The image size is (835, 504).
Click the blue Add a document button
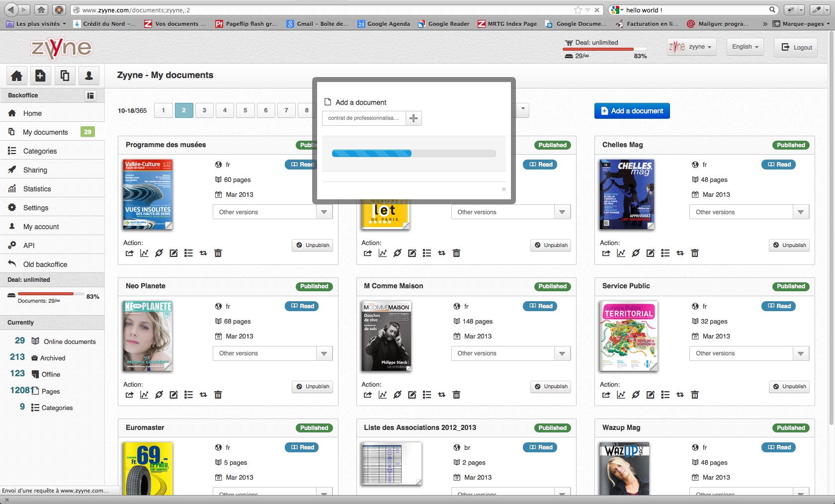tap(632, 111)
